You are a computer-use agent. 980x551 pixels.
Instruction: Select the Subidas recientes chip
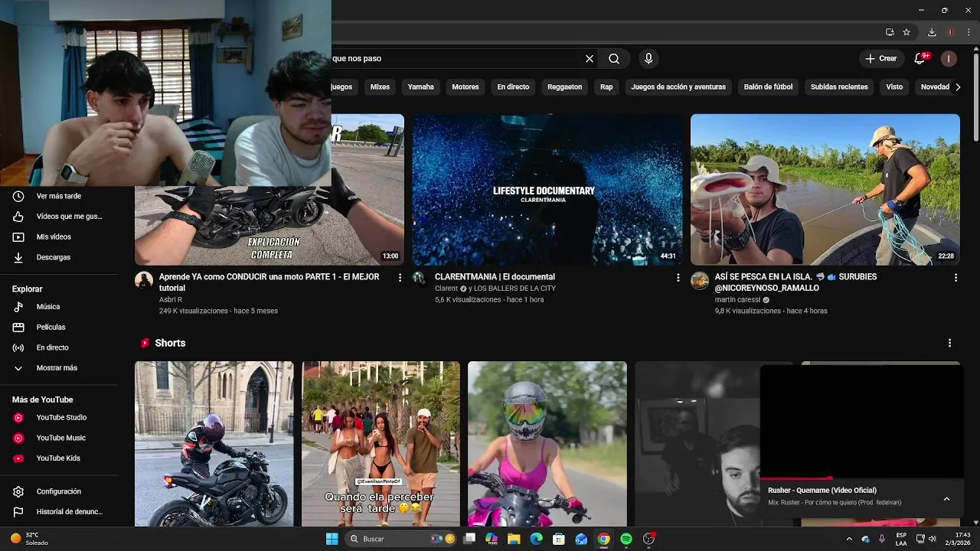coord(839,87)
